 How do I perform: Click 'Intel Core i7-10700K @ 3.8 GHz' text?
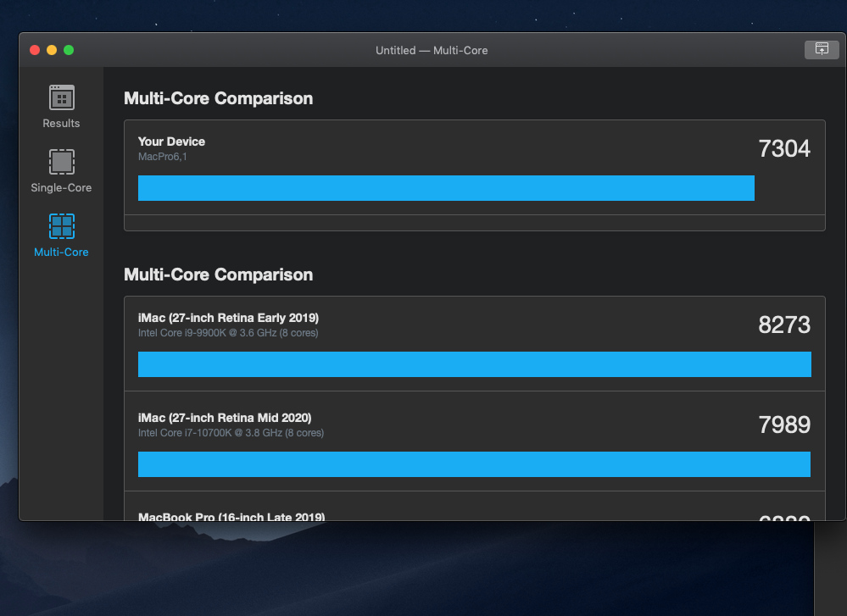(210, 433)
